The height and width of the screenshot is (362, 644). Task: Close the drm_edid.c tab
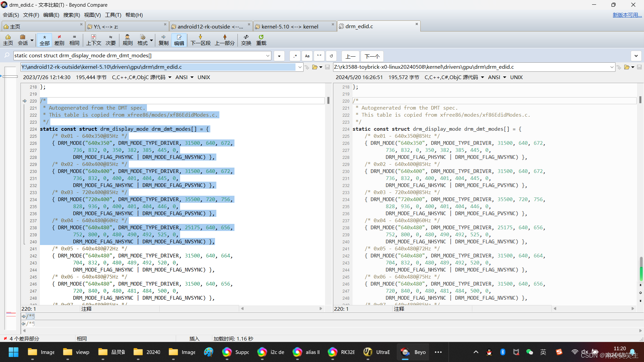[x=417, y=24]
